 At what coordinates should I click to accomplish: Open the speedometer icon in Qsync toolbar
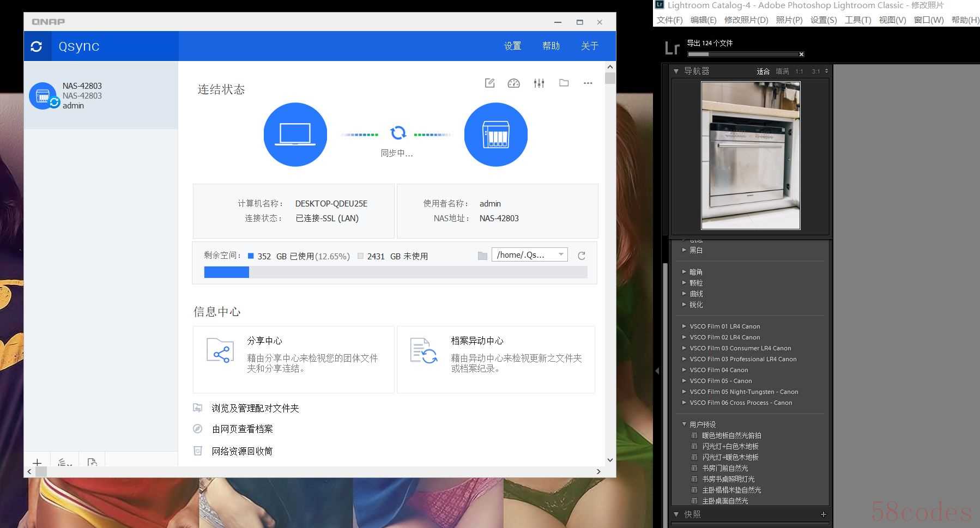(x=513, y=83)
